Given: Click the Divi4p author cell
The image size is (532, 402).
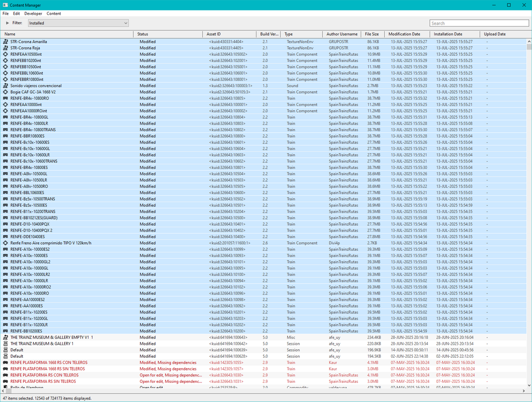Looking at the screenshot, I should click(x=334, y=243).
